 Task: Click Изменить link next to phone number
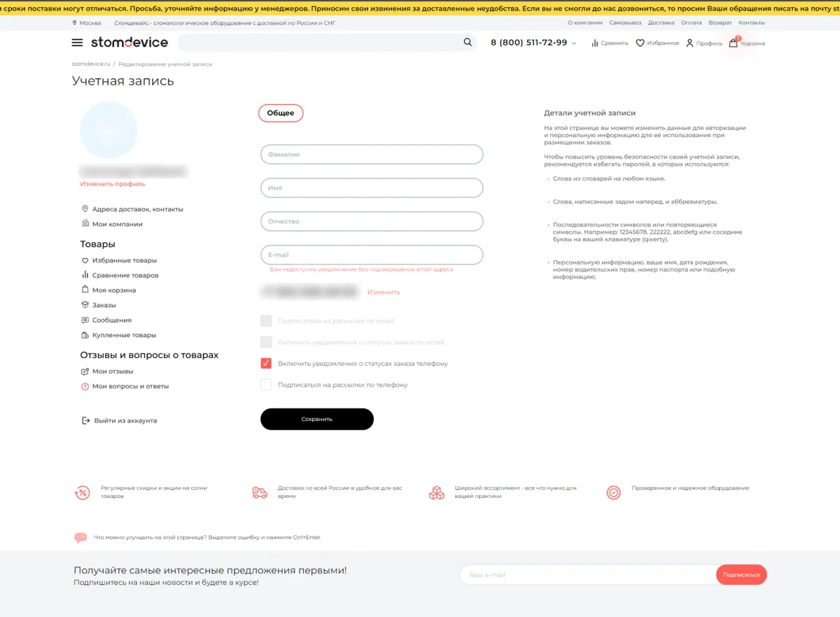click(x=384, y=292)
